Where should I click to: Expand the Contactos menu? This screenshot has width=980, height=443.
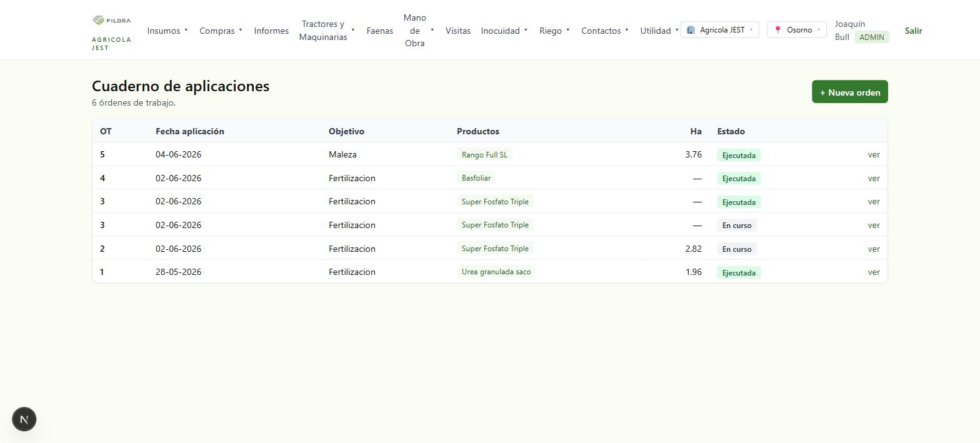[605, 31]
